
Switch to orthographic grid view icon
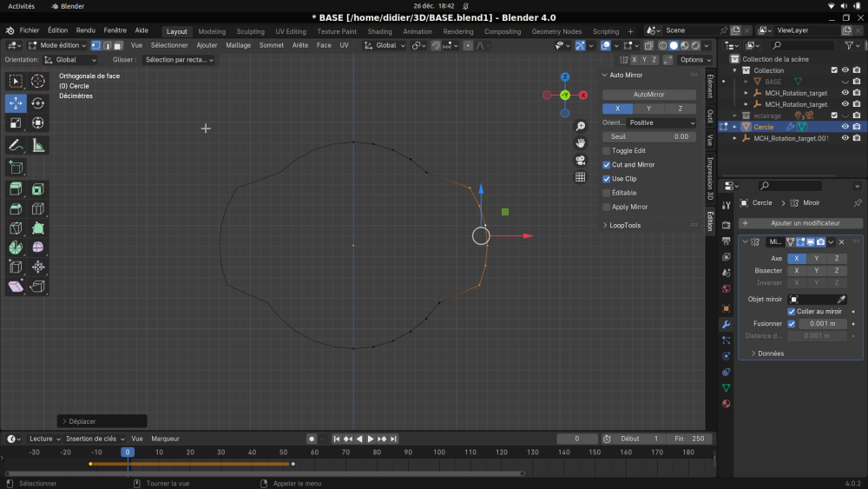coord(581,177)
